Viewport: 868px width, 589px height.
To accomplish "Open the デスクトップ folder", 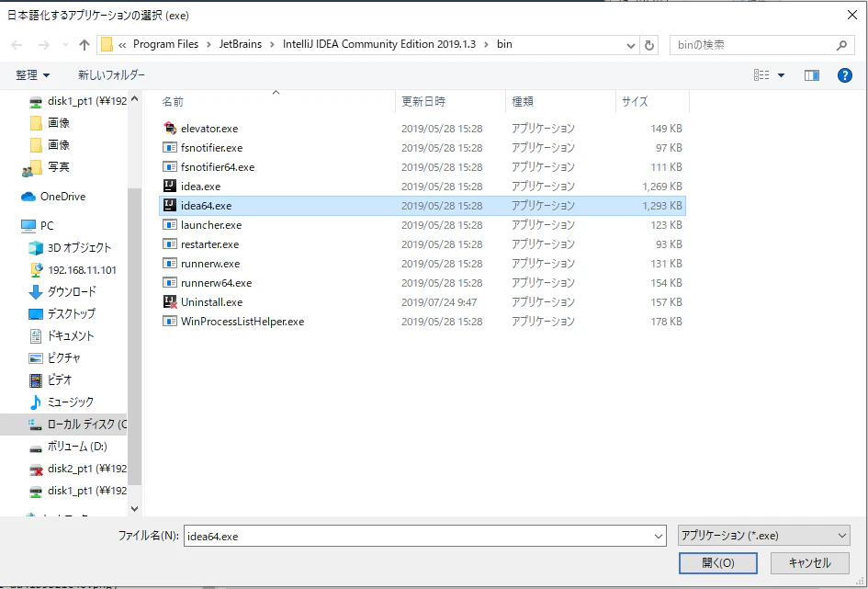I will tap(62, 314).
